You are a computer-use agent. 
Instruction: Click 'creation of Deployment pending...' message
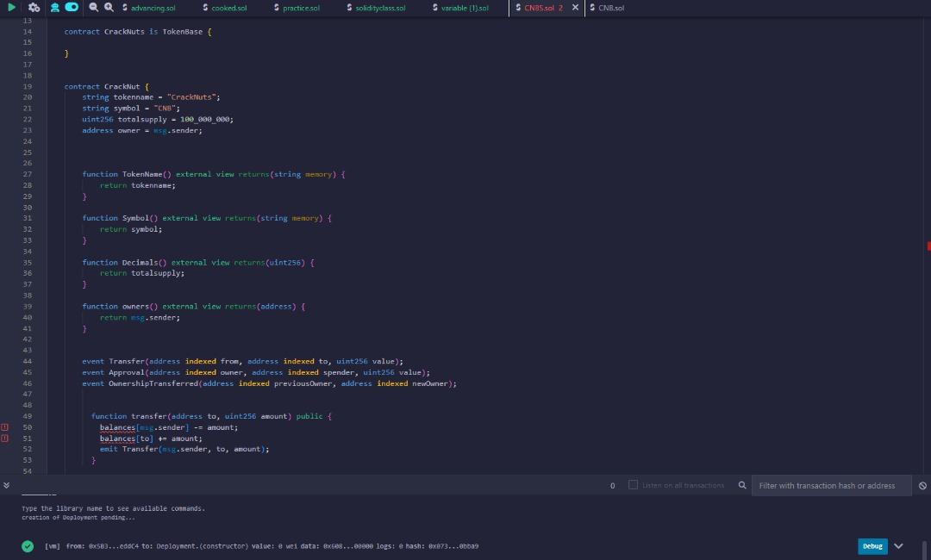(78, 518)
